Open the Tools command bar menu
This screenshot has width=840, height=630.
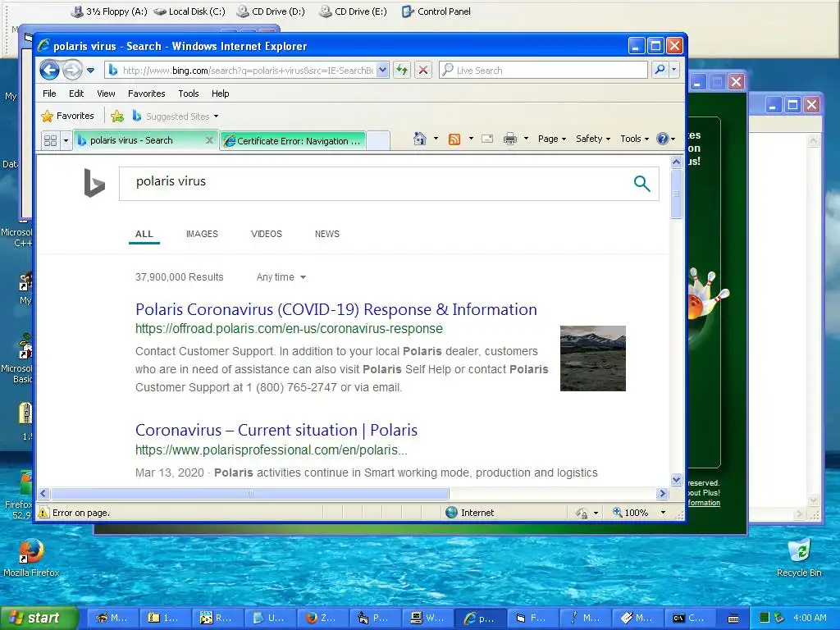[635, 139]
